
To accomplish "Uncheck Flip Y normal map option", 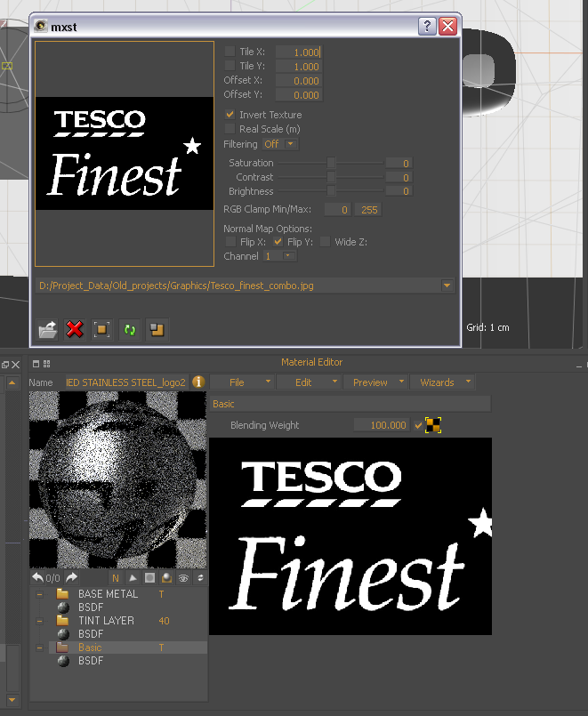I will coord(278,242).
